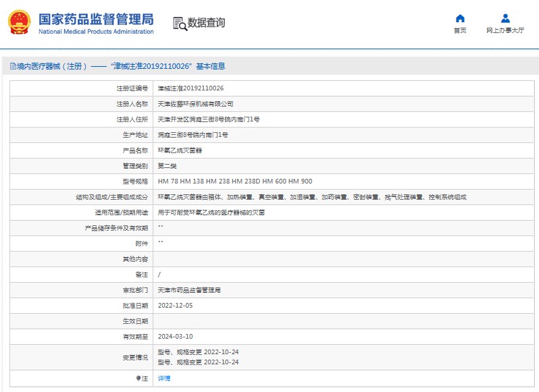Image resolution: width=539 pixels, height=392 pixels.
Task: Click the bulb icon beside 注
Action: tap(138, 379)
